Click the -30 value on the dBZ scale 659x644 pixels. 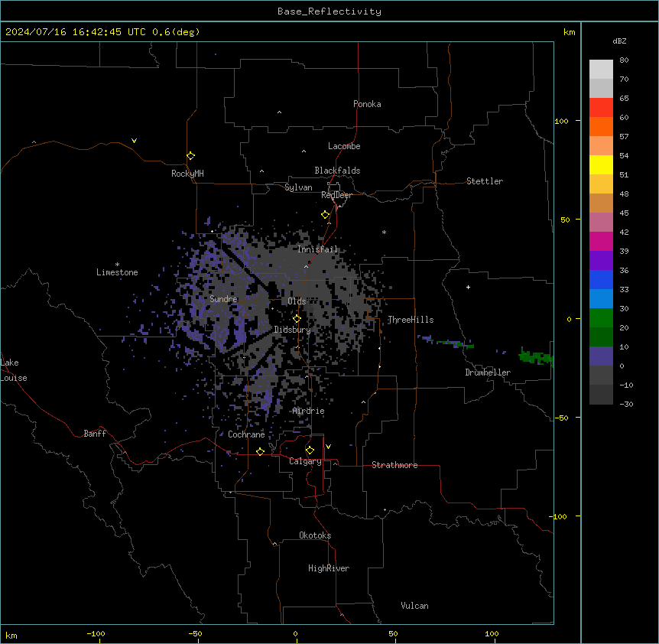[626, 404]
